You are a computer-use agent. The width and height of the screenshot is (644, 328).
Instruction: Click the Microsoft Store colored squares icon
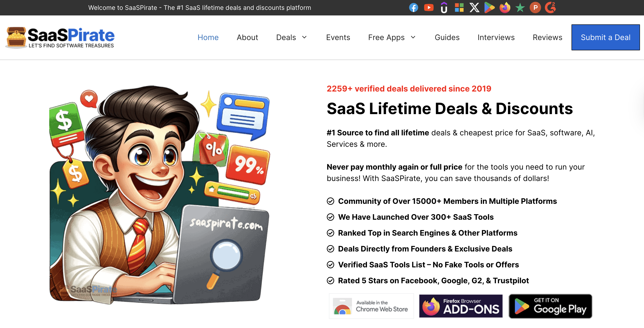click(x=459, y=8)
